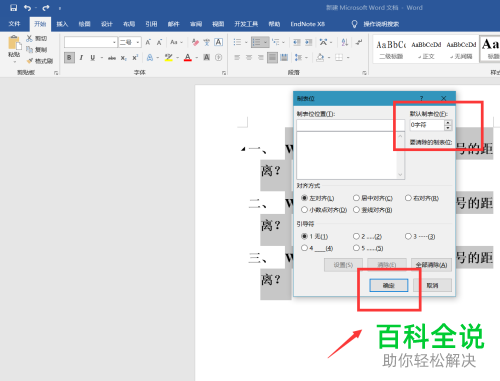Center text with the ribbon icon
The width and height of the screenshot is (500, 381).
tap(249, 58)
